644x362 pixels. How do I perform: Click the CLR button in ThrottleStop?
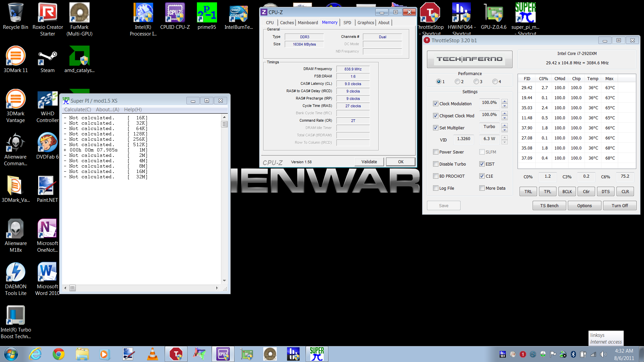point(625,191)
